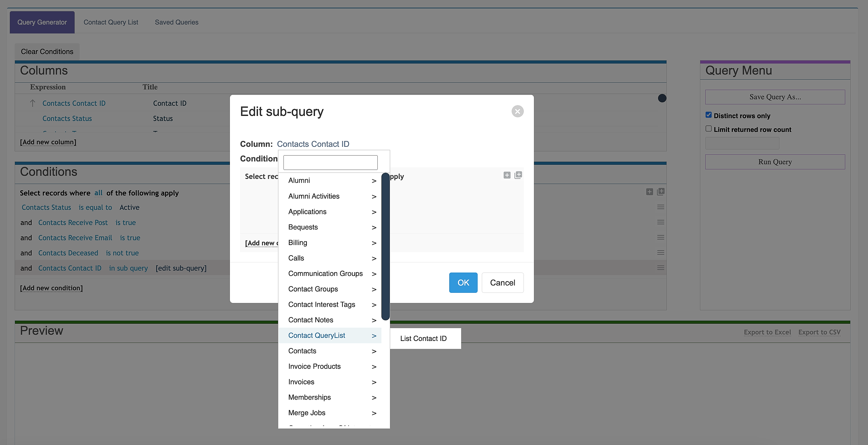This screenshot has width=868, height=445.
Task: Click Export to Excel link
Action: pos(767,332)
